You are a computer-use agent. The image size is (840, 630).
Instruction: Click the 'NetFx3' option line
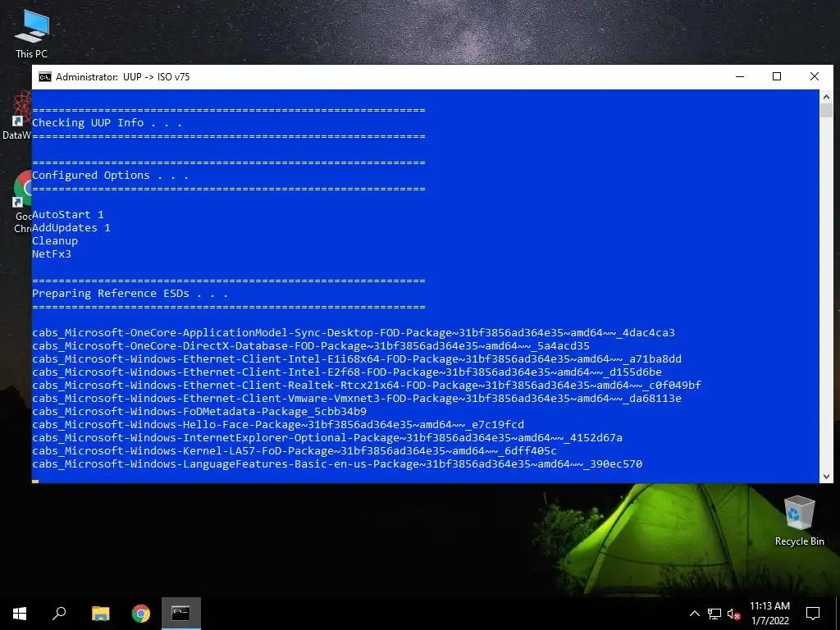[52, 254]
